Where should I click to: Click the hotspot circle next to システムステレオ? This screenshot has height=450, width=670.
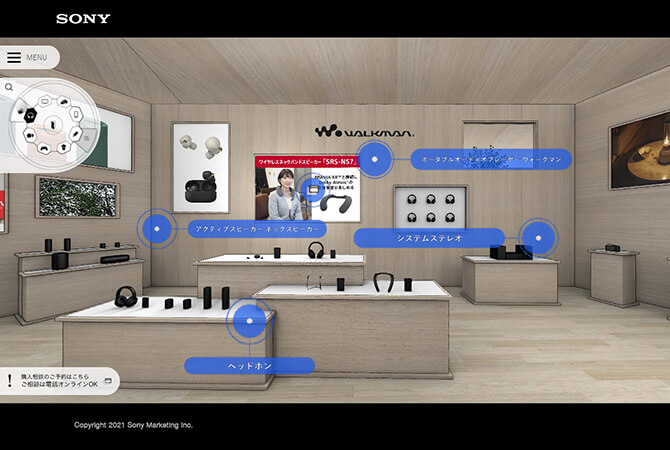pyautogui.click(x=537, y=238)
